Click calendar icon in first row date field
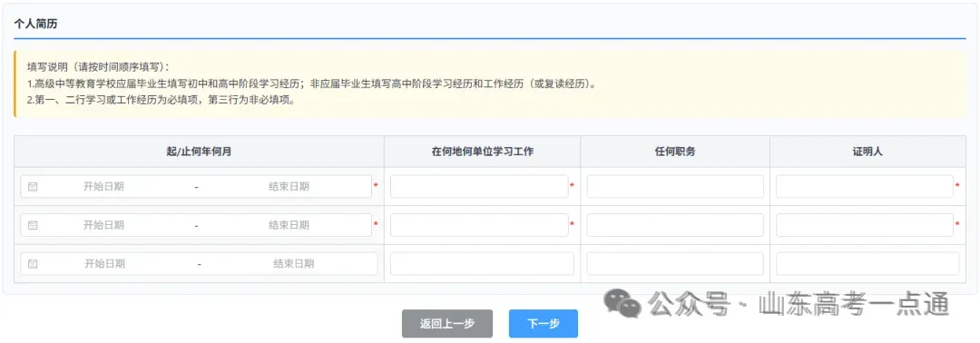This screenshot has width=980, height=343. pos(34,186)
